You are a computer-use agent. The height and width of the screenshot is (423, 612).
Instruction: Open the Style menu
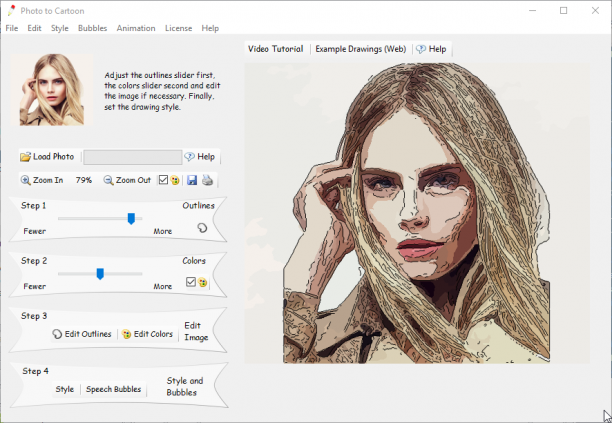tap(60, 28)
